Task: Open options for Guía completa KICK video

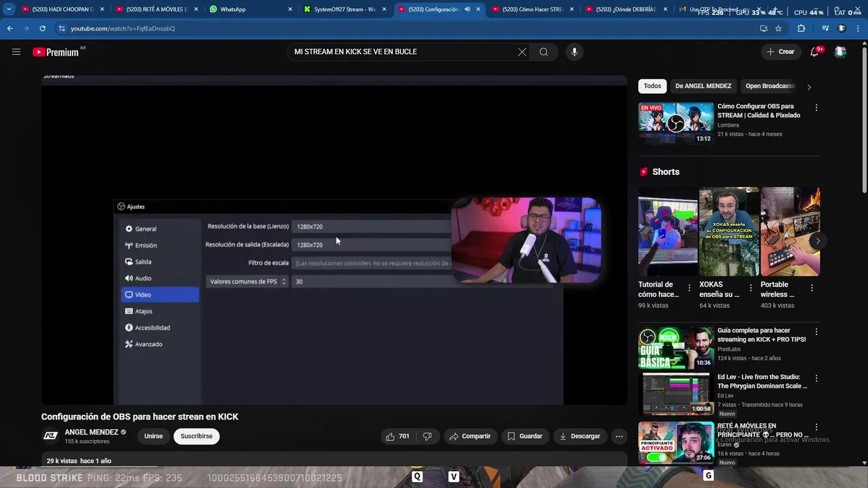Action: pos(816,332)
